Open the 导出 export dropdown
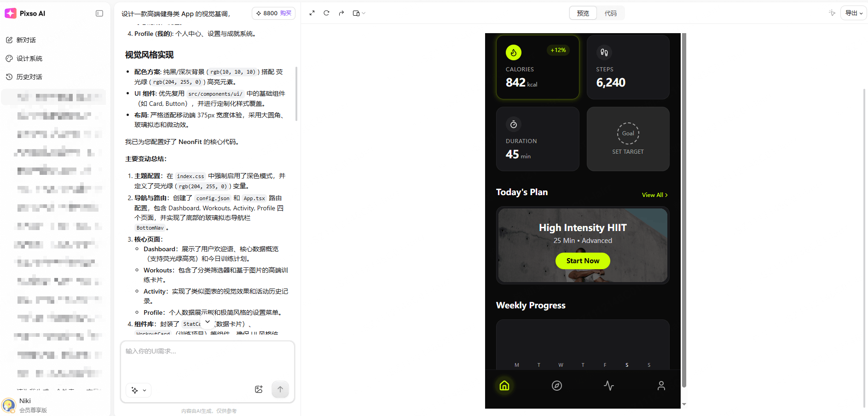The width and height of the screenshot is (868, 416). point(853,13)
